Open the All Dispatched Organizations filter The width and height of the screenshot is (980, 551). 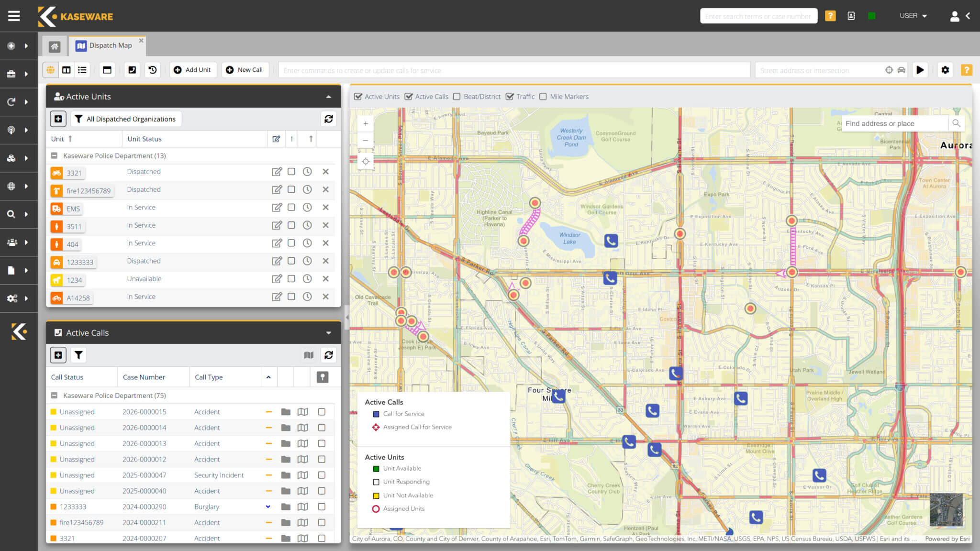(x=125, y=119)
